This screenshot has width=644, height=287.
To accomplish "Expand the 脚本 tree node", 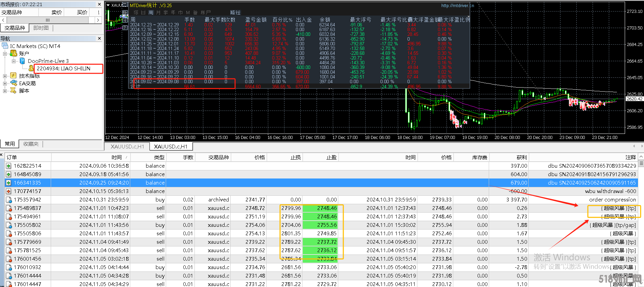I will click(x=5, y=91).
